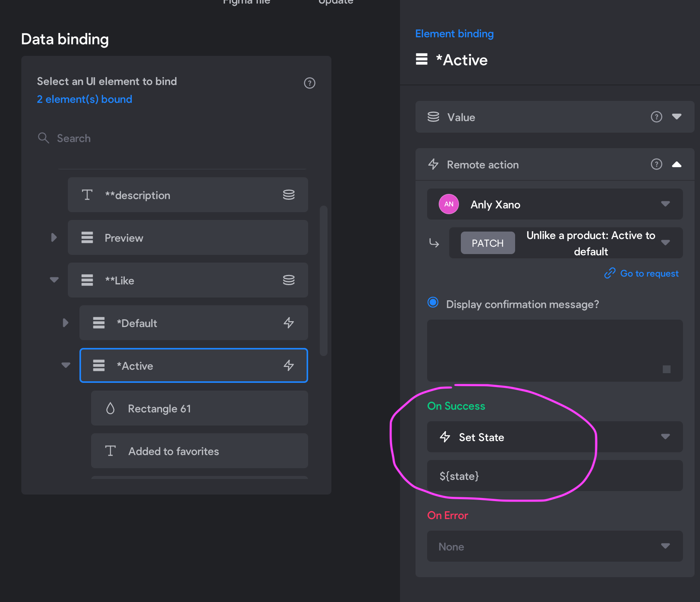The height and width of the screenshot is (602, 700).
Task: Click the Go to request link
Action: click(x=641, y=273)
